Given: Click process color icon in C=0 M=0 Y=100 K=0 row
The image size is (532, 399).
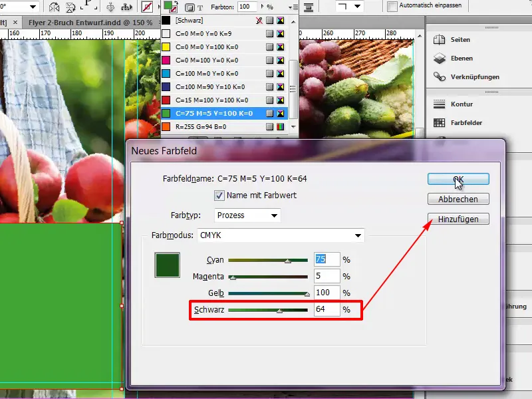Looking at the screenshot, I should tap(270, 47).
